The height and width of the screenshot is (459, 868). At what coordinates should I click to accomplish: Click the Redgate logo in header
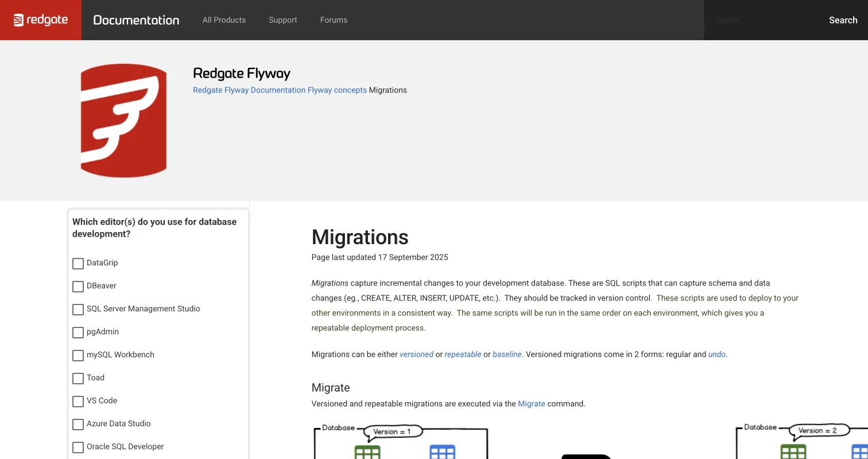(41, 20)
